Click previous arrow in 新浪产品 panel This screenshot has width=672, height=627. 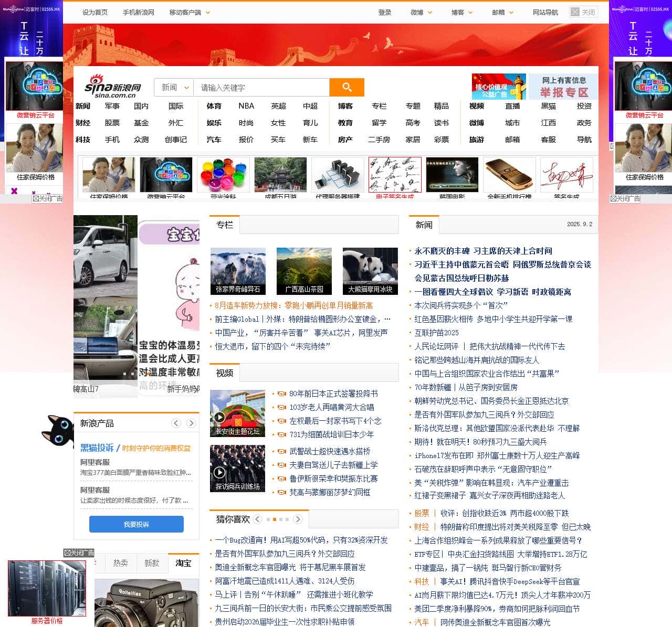click(x=176, y=423)
